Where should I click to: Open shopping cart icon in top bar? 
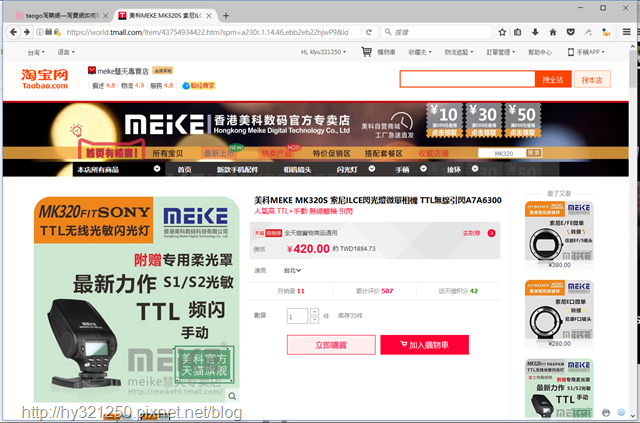pyautogui.click(x=366, y=52)
